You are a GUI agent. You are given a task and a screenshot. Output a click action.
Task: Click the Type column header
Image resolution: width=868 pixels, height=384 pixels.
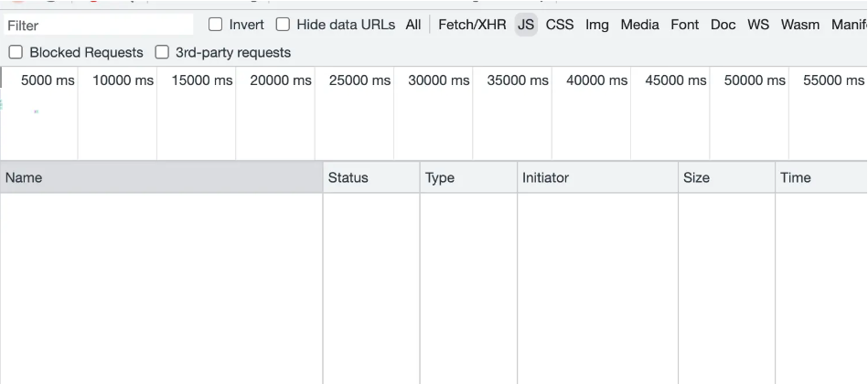point(467,178)
